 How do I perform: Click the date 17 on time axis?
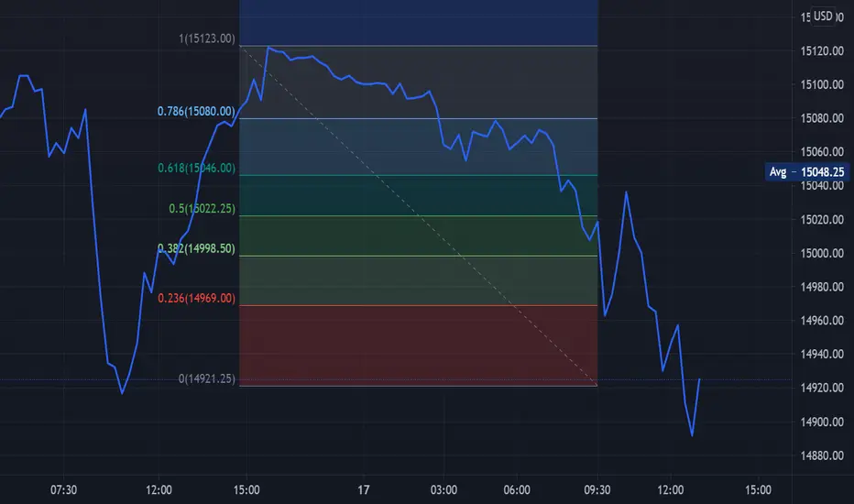[363, 490]
